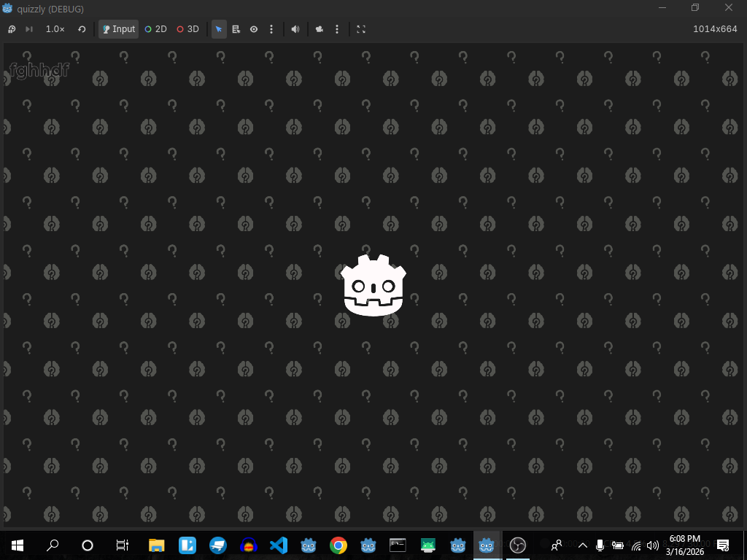
Task: Open OBS Studio from taskbar
Action: tap(517, 545)
